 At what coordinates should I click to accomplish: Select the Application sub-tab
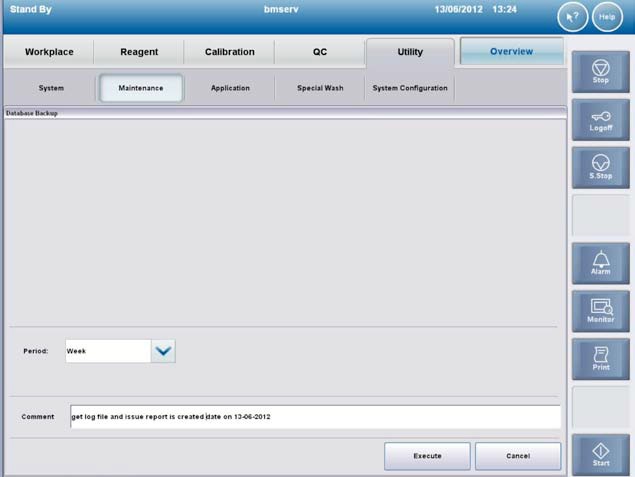coord(230,88)
